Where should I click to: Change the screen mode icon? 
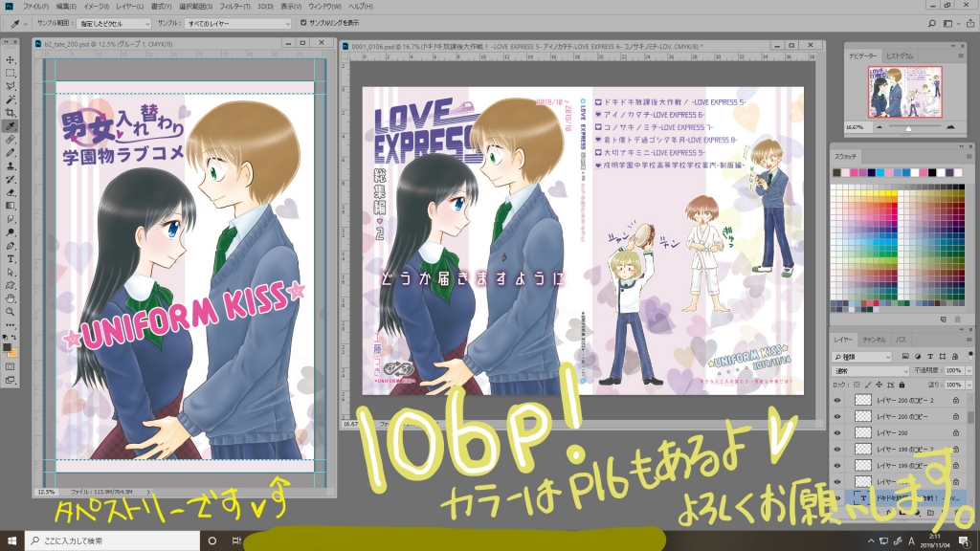click(x=11, y=380)
